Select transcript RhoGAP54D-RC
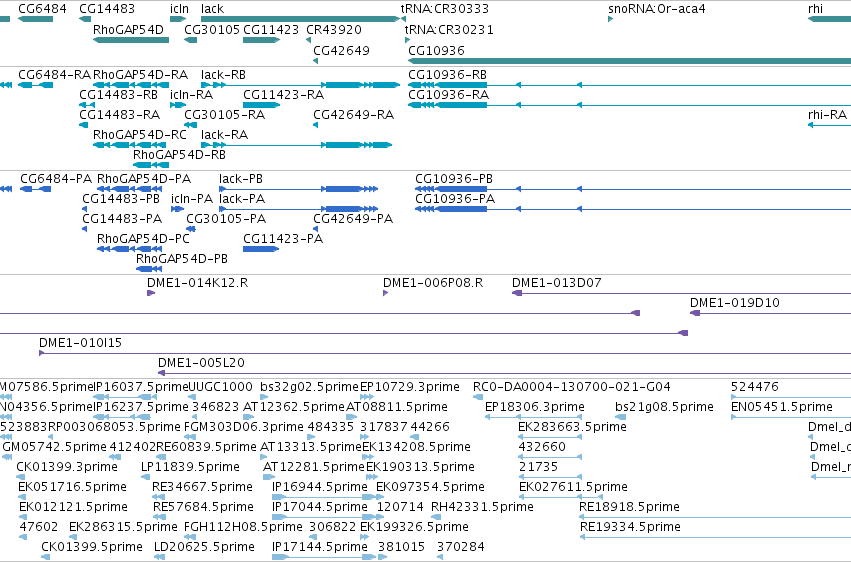 pos(139,135)
